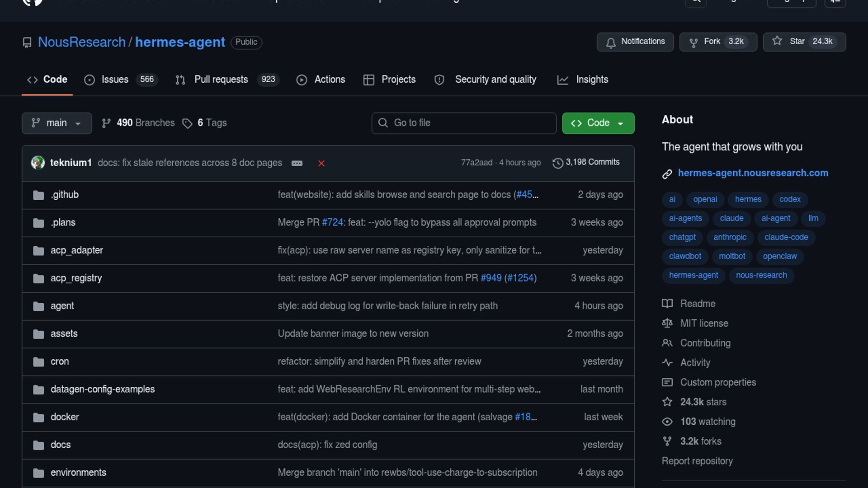Open the commit history clock icon
This screenshot has height=488, width=868.
(x=558, y=163)
